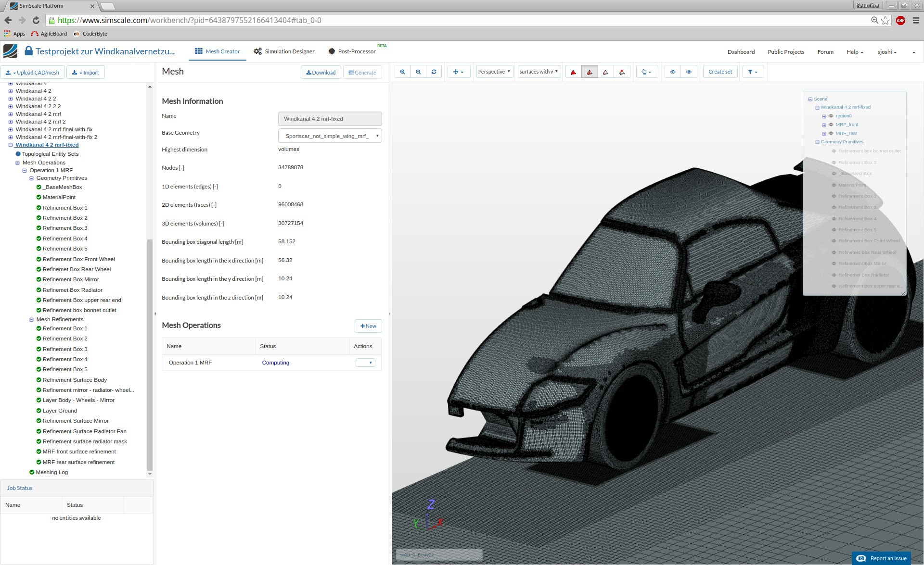Click the Download mesh button
Viewport: 924px width, 565px height.
(x=321, y=73)
